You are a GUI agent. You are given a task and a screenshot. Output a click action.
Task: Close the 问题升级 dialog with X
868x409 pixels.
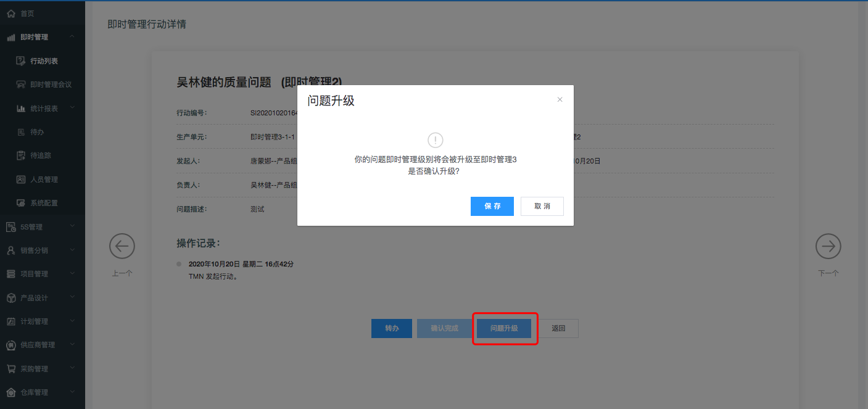pos(560,99)
